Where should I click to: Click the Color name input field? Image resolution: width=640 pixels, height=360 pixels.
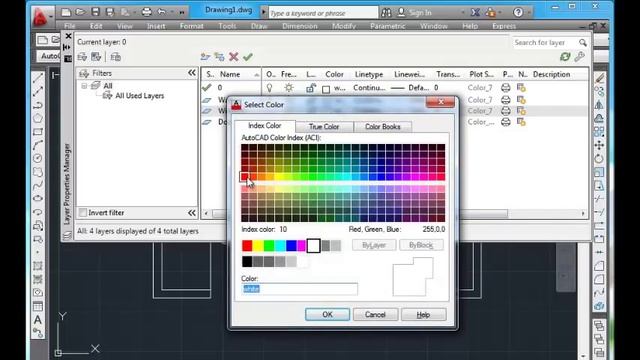pos(299,289)
